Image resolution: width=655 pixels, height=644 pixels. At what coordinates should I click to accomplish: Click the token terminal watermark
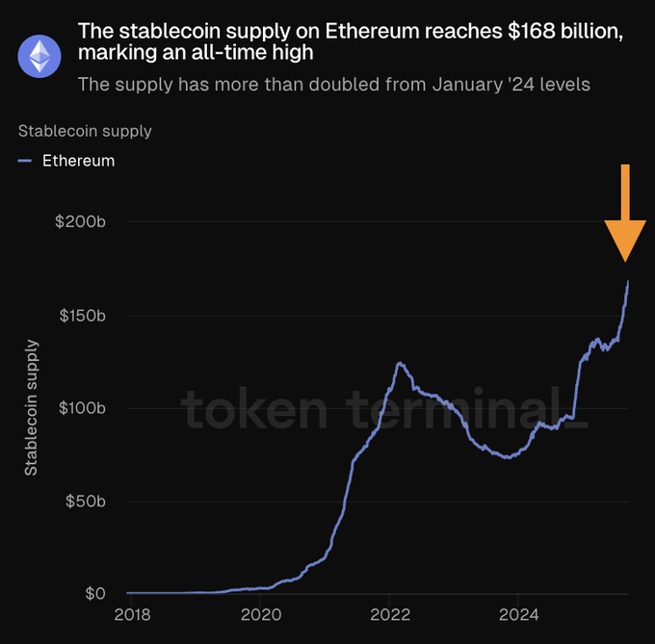[x=384, y=409]
